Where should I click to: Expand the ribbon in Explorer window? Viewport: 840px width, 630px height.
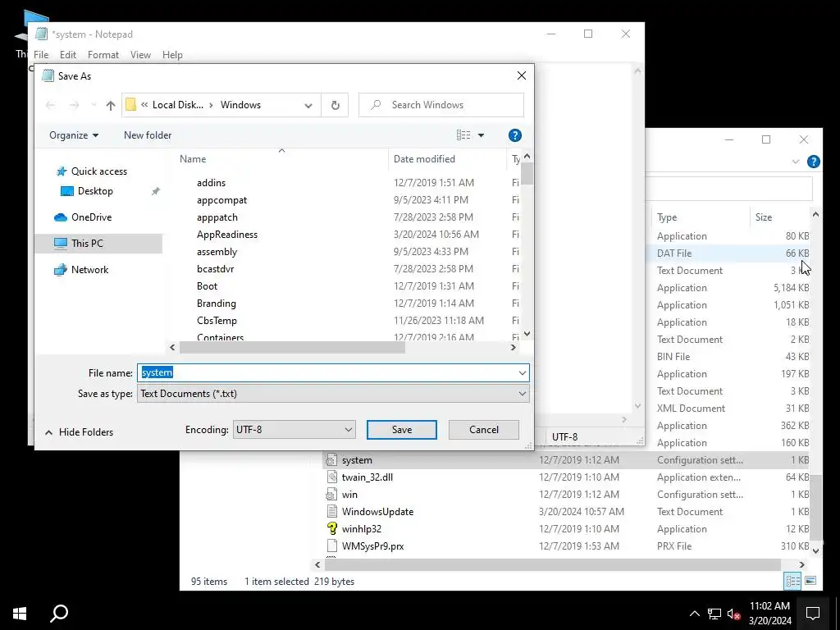[796, 162]
